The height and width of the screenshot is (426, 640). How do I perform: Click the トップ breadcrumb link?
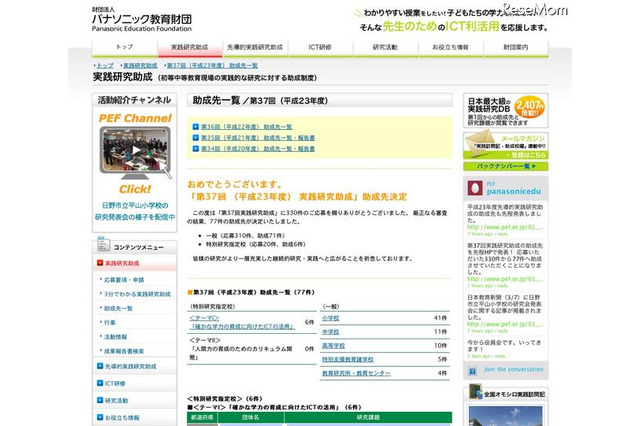[x=105, y=65]
